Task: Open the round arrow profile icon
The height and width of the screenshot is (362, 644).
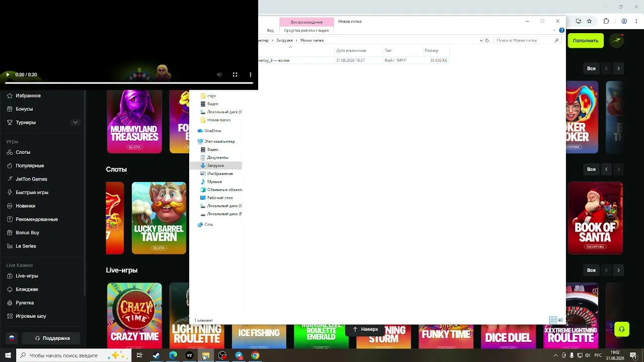Action: click(617, 40)
